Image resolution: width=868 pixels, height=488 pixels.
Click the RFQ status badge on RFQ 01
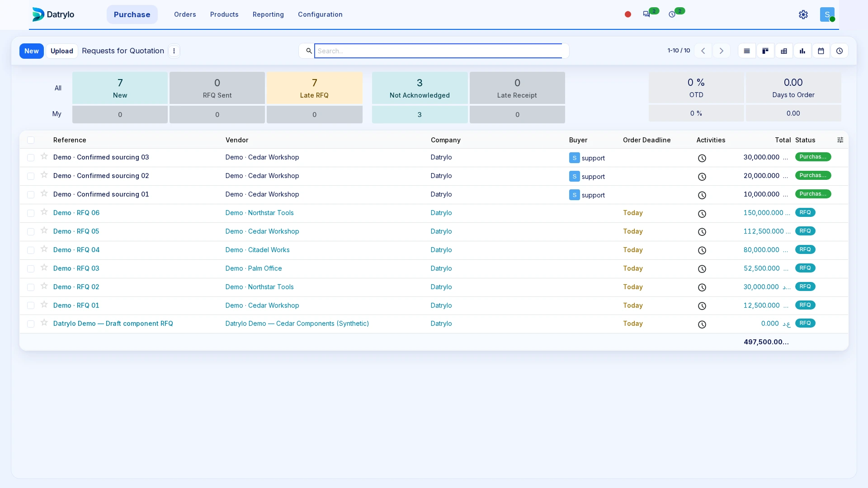pos(805,305)
